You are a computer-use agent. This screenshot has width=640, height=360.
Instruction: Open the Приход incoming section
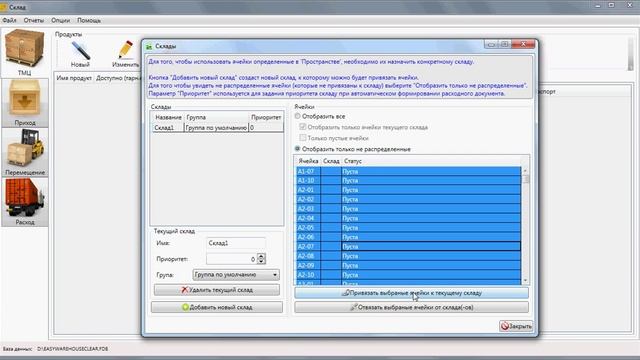(x=24, y=102)
